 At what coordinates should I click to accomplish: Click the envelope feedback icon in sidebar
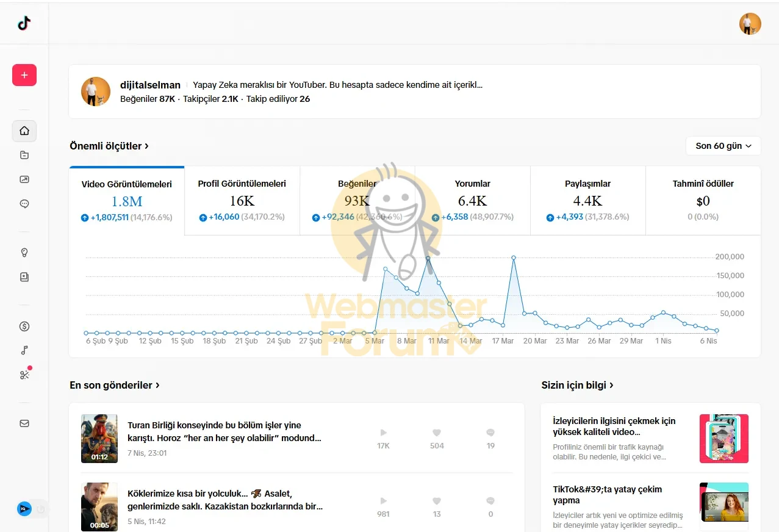pyautogui.click(x=24, y=423)
